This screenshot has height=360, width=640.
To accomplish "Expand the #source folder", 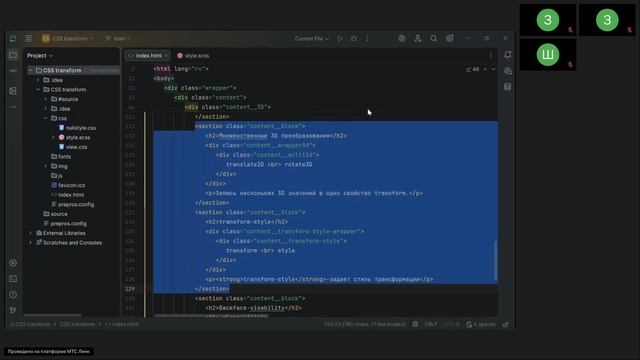I will click(x=46, y=99).
